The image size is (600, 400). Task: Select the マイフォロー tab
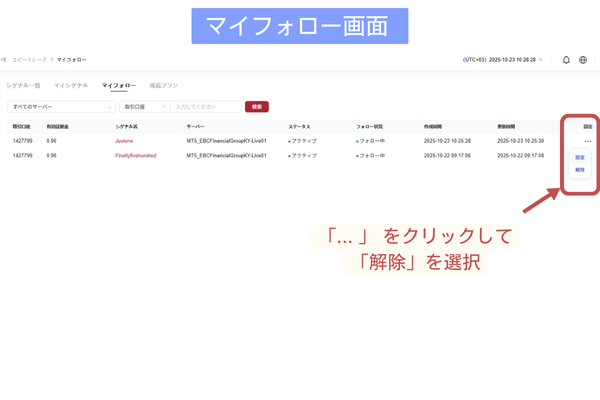119,86
